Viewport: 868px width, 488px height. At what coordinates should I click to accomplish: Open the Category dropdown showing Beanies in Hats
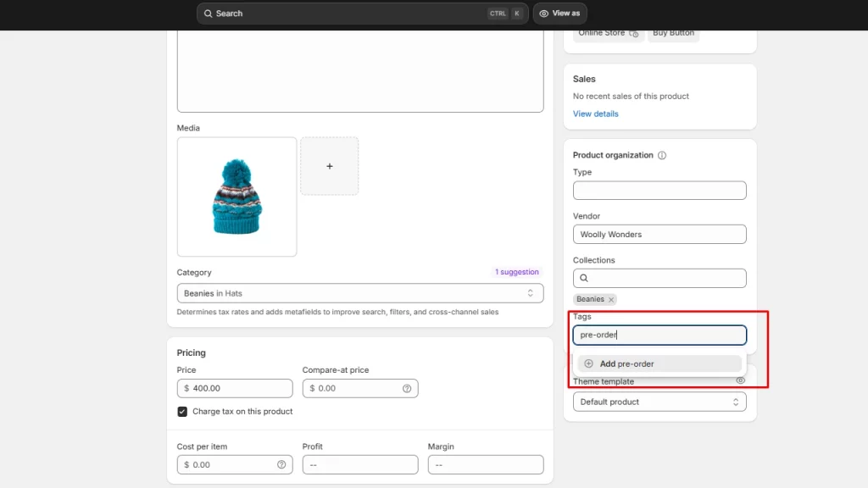point(359,293)
